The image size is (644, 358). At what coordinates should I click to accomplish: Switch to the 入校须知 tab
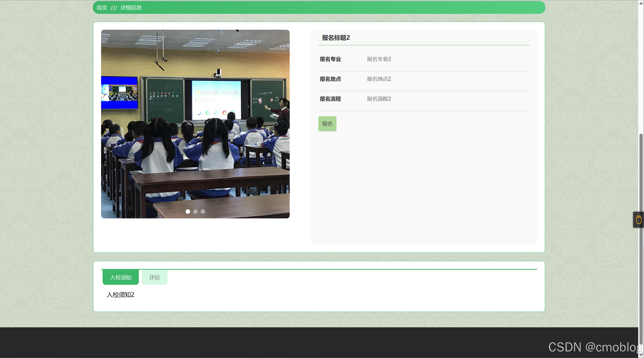point(120,277)
